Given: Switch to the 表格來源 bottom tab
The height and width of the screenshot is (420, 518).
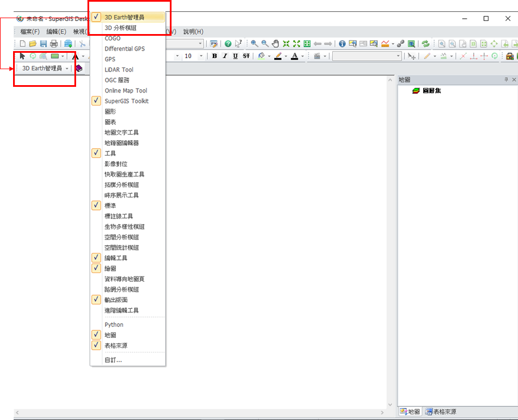Looking at the screenshot, I should click(x=441, y=411).
